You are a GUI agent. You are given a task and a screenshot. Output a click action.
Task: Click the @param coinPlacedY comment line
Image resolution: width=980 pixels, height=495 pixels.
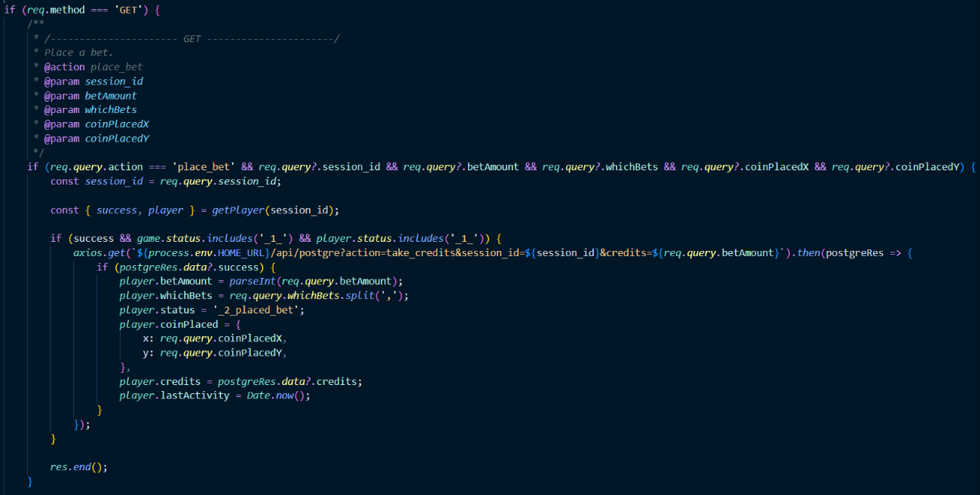click(96, 139)
